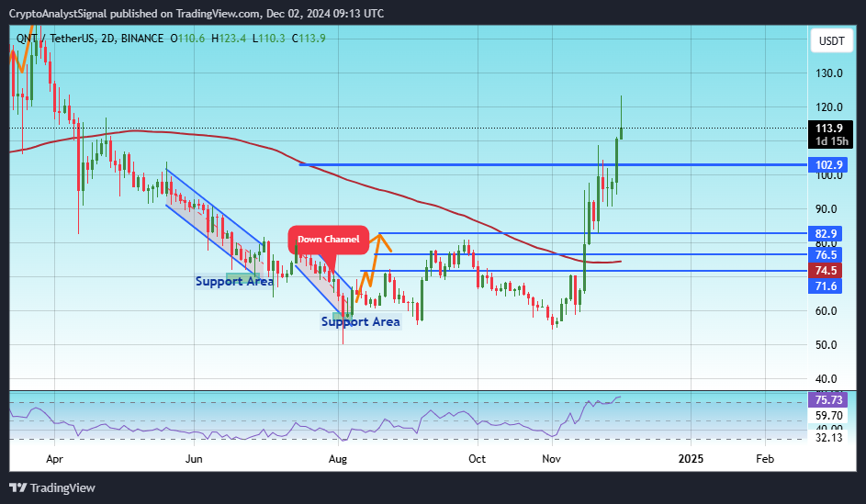Click the H123.4 high value in header
Screen dimensions: 866x504
[229, 38]
